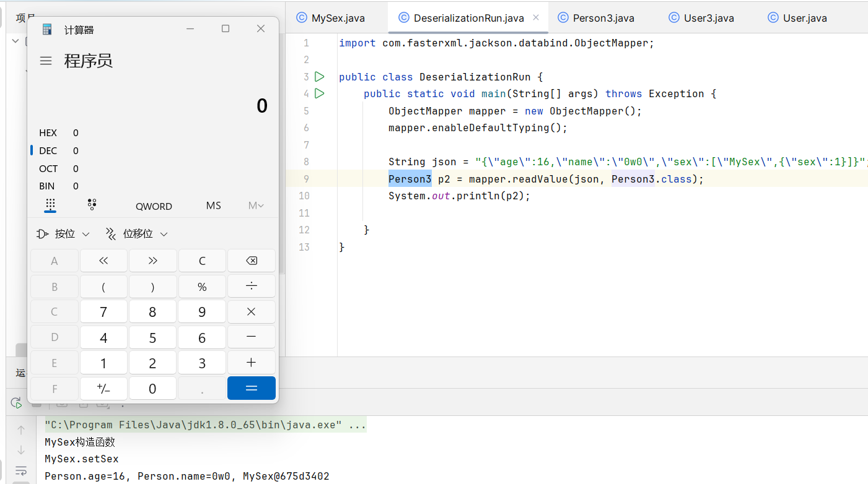This screenshot has width=868, height=484.
Task: Toggle soft-wrap icon in console sidebar
Action: click(21, 470)
